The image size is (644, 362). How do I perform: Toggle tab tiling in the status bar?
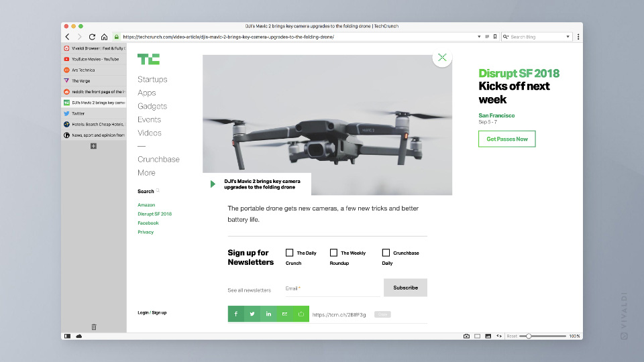477,336
